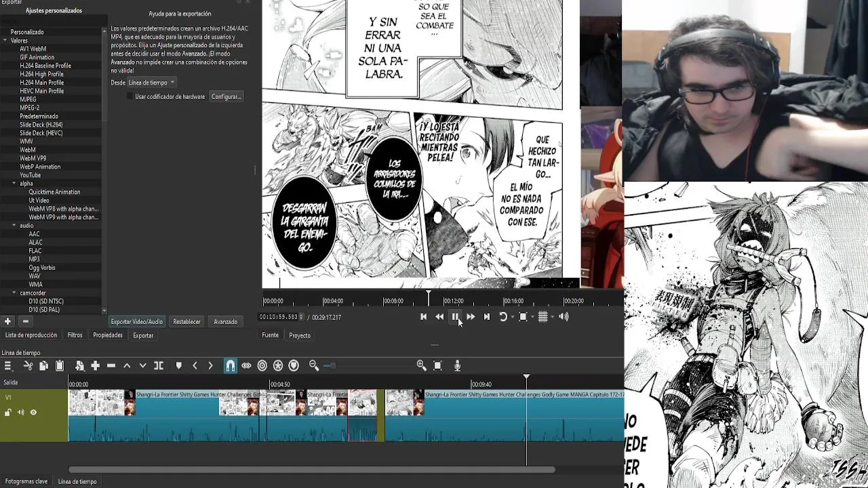Go to next marker arrow

pos(210,366)
